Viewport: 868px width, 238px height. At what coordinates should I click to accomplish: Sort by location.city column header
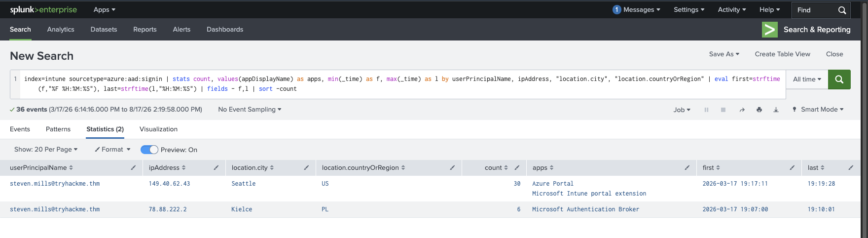(253, 168)
